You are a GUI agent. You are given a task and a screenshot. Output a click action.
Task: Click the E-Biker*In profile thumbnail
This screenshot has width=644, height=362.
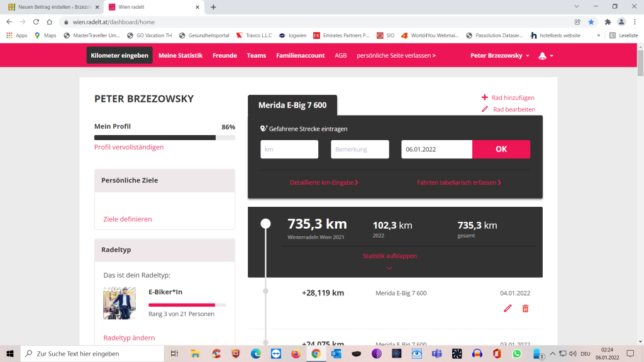click(x=119, y=303)
